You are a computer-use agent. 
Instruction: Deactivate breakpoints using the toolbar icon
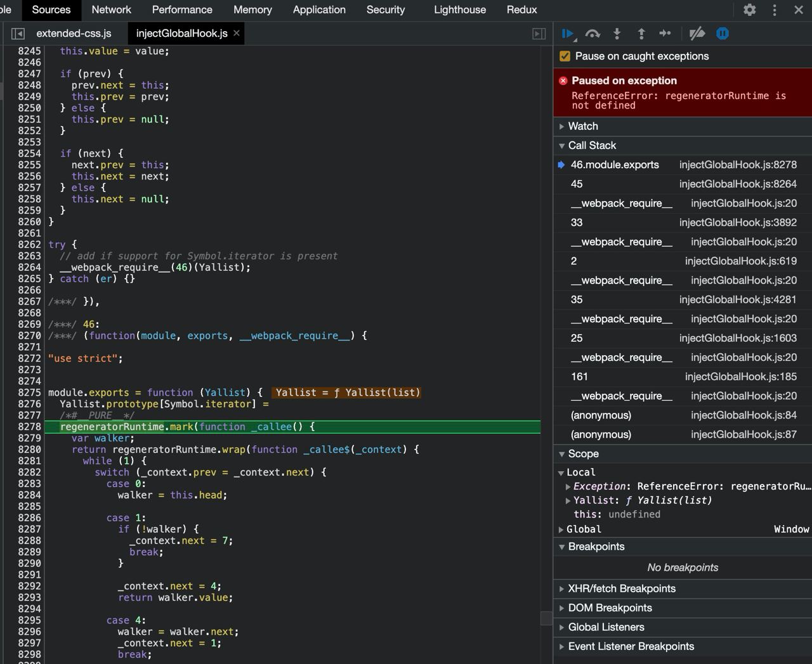click(x=697, y=34)
